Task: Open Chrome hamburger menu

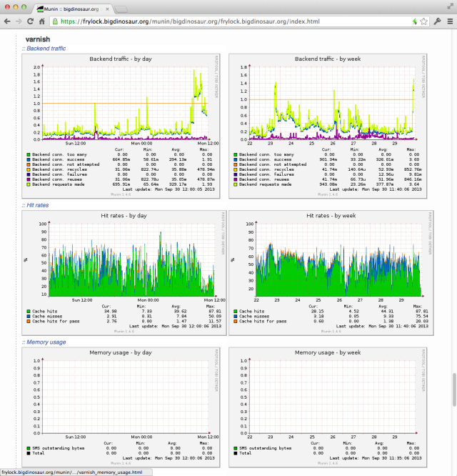Action: tap(450, 21)
